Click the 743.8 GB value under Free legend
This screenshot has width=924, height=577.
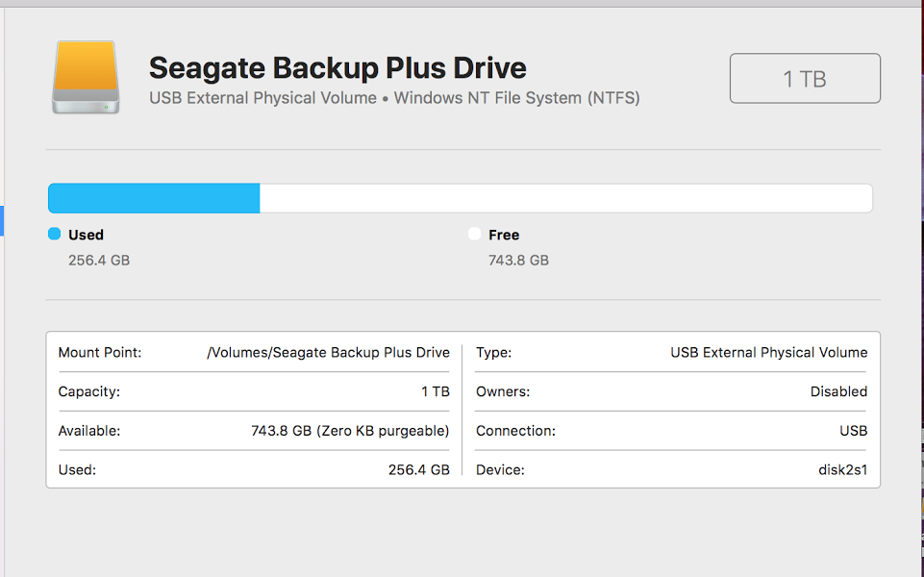pos(518,261)
